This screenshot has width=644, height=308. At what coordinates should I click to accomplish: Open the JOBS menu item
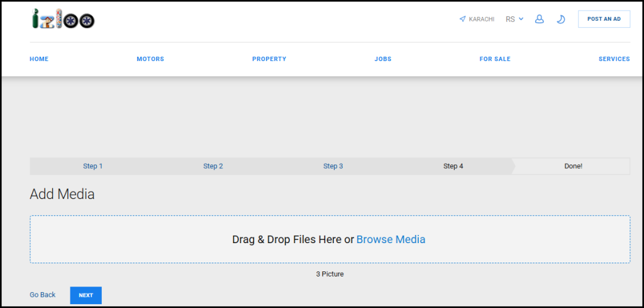(x=383, y=59)
